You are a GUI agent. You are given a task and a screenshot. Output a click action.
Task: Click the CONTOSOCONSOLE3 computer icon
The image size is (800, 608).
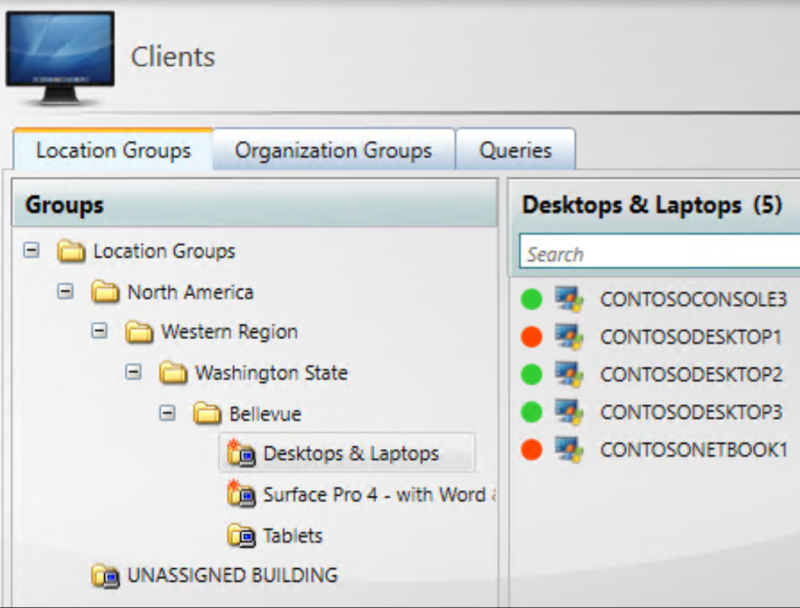[570, 299]
